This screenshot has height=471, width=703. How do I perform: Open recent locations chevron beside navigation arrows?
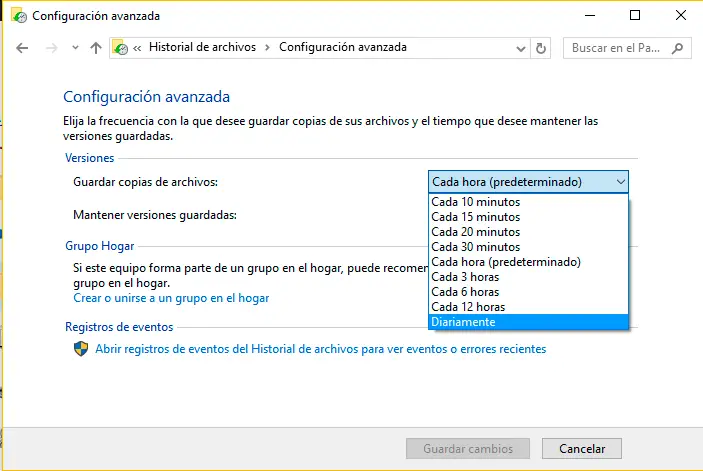point(75,48)
